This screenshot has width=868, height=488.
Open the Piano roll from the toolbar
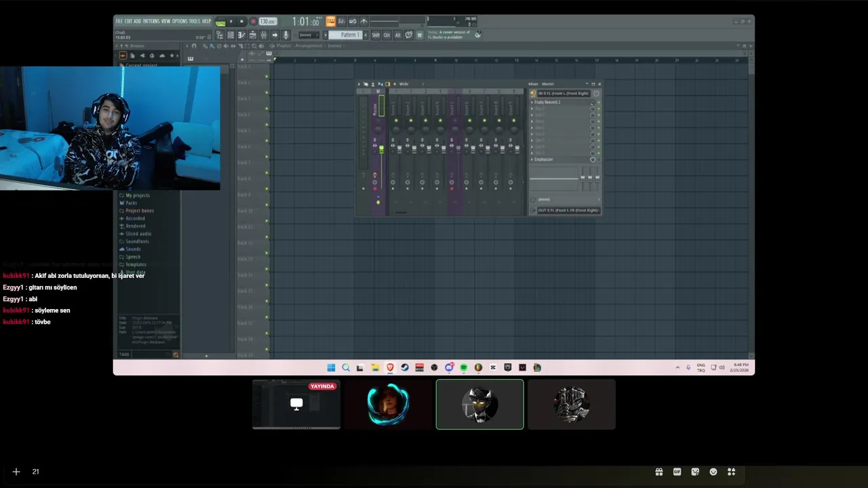pos(241,35)
